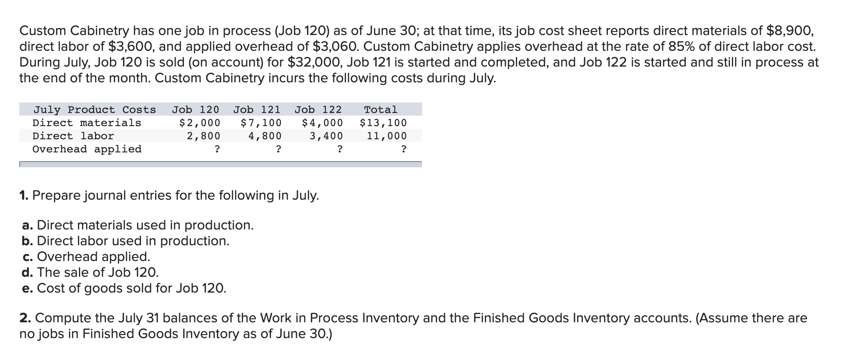Click the Job 122 column header

(x=318, y=109)
